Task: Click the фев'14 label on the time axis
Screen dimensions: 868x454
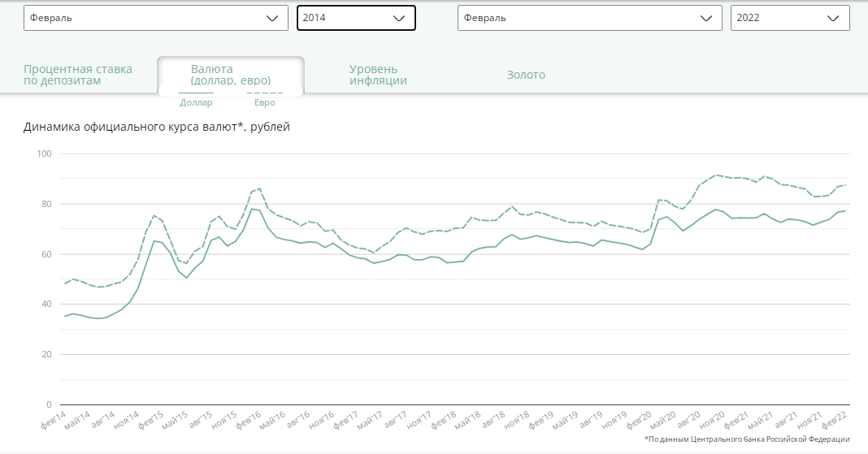Action: point(54,420)
